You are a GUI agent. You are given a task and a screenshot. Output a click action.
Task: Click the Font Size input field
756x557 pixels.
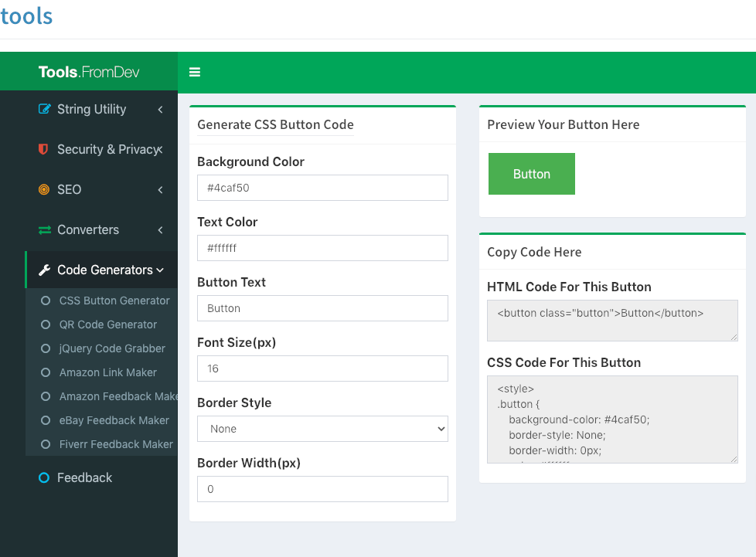pyautogui.click(x=322, y=369)
